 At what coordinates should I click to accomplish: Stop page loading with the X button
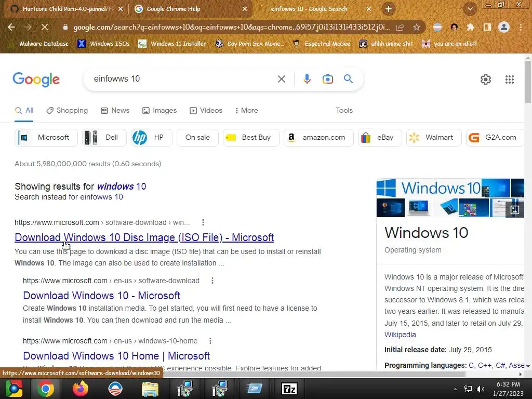coord(45,27)
